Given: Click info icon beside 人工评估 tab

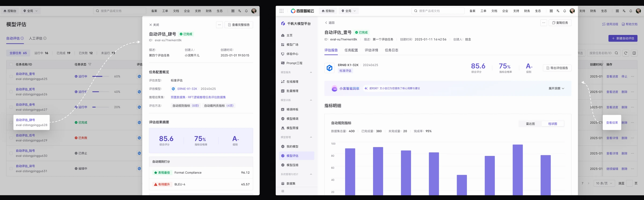Looking at the screenshot, I should tap(45, 38).
